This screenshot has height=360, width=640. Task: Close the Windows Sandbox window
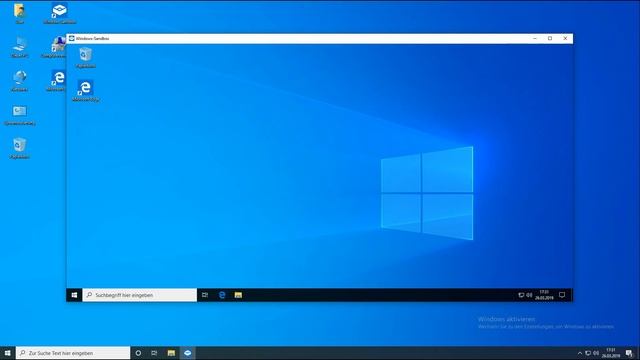click(x=565, y=38)
